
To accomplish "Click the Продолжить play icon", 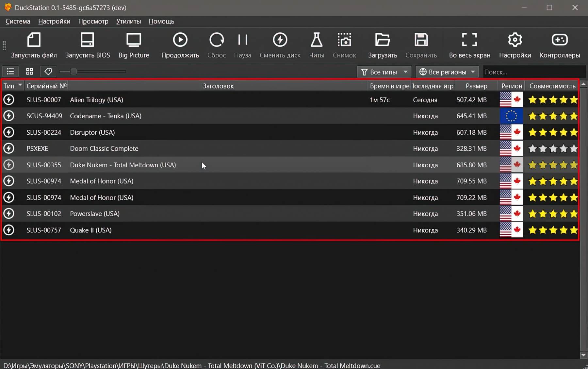I will (x=180, y=40).
